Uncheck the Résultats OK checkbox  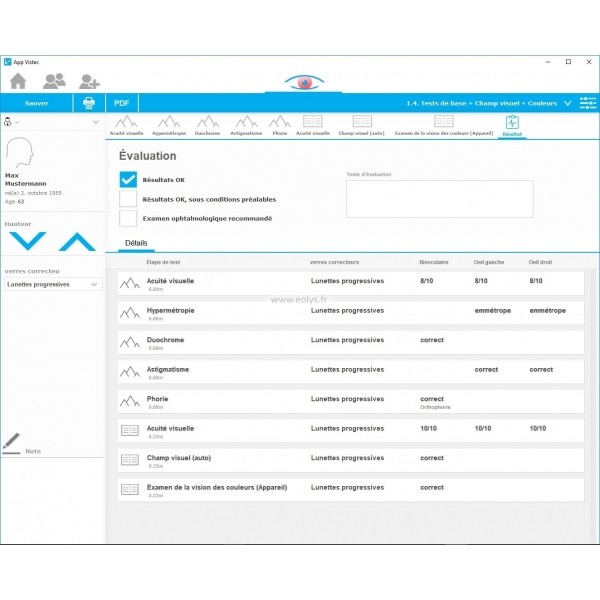tap(128, 180)
